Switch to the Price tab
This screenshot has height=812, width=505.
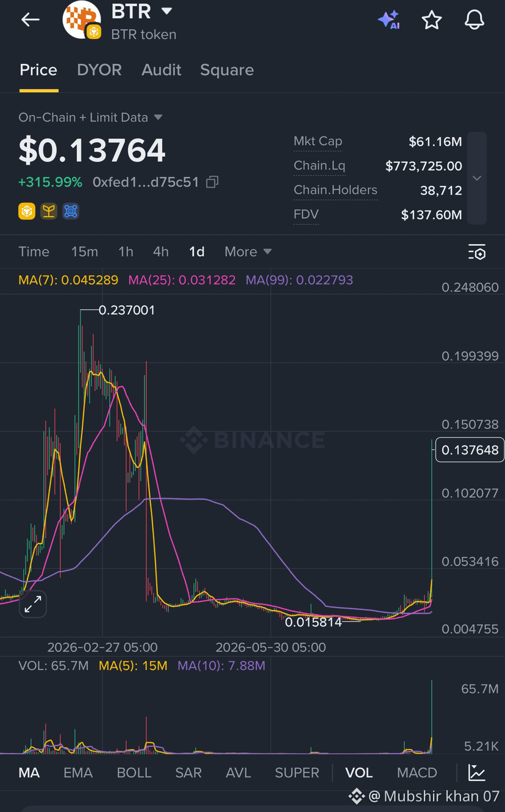(x=38, y=70)
